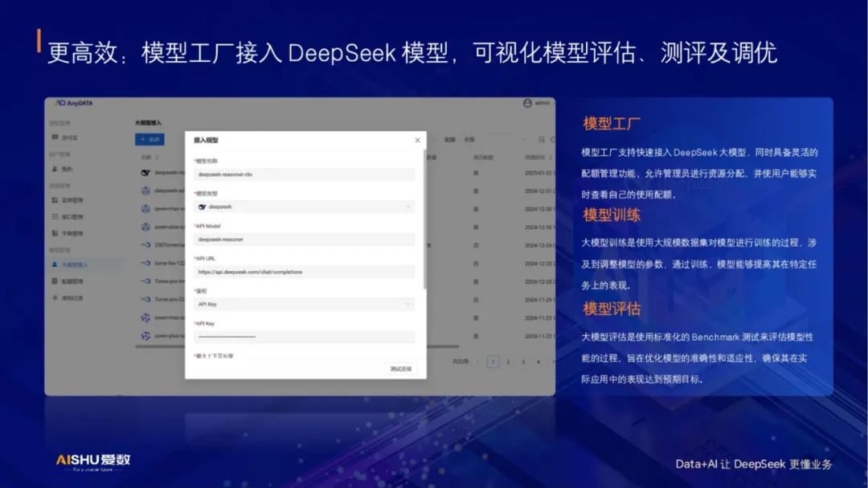Image resolution: width=868 pixels, height=488 pixels.
Task: Expand the 鉴权 dropdown set to API Key
Action: pyautogui.click(x=304, y=304)
